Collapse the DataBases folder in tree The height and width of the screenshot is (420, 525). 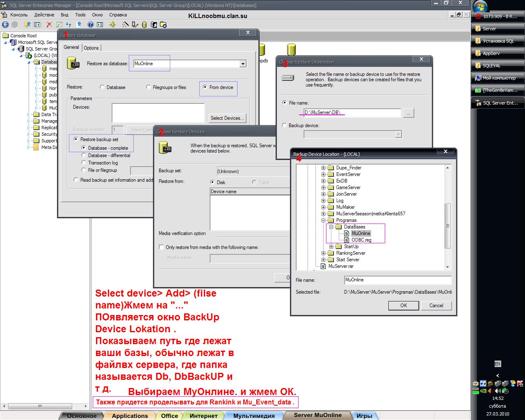tap(331, 227)
